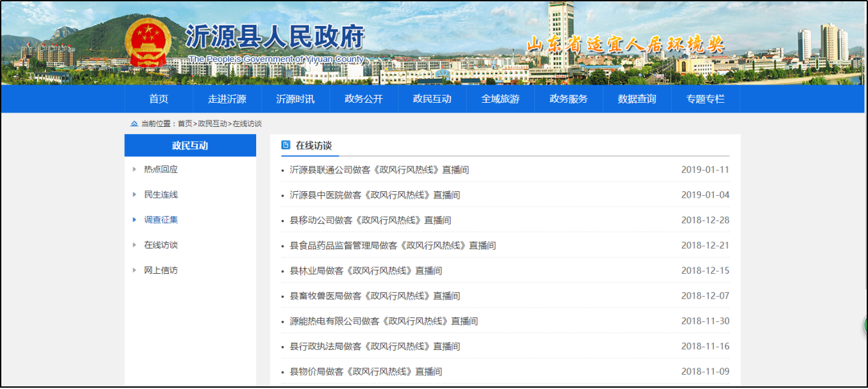The width and height of the screenshot is (868, 389).
Task: Go to the 专题专栏 navigation item
Action: tap(705, 99)
